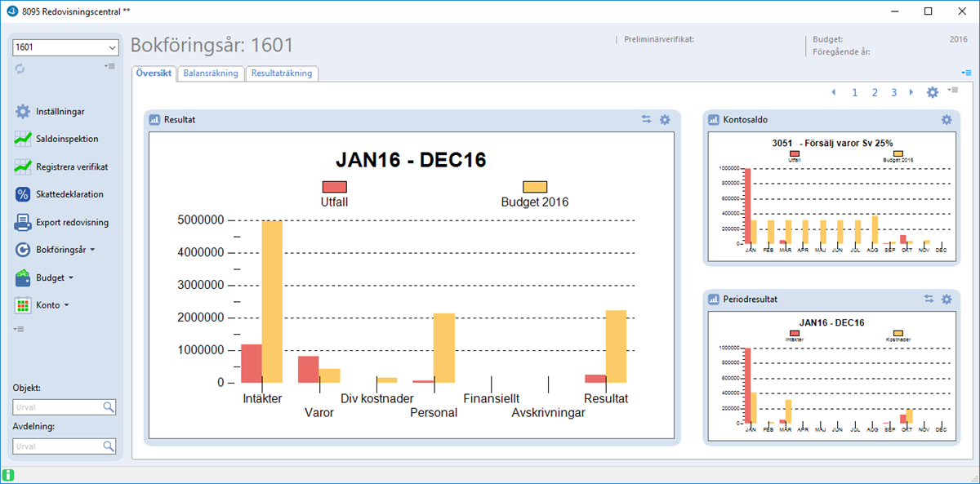Click the chart icon beside the Periodresultat title
The width and height of the screenshot is (980, 484).
[713, 300]
